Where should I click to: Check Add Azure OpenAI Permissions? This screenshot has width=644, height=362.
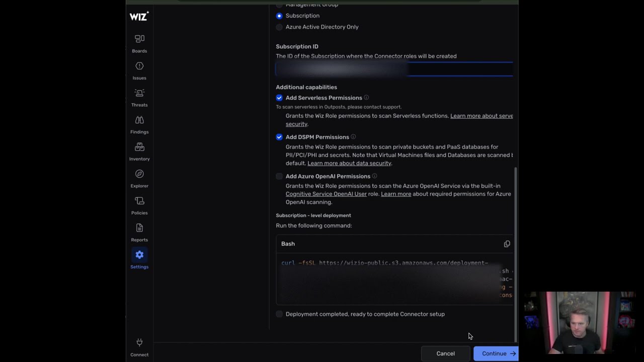click(x=279, y=176)
